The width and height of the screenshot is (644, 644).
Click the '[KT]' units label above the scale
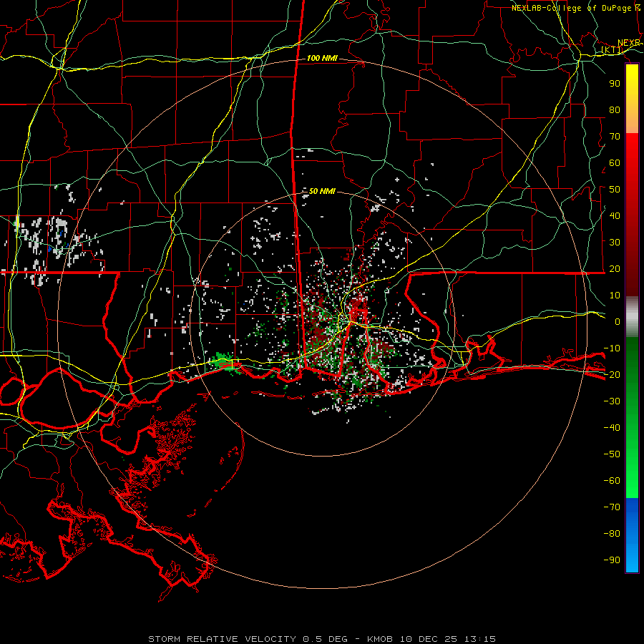[612, 50]
